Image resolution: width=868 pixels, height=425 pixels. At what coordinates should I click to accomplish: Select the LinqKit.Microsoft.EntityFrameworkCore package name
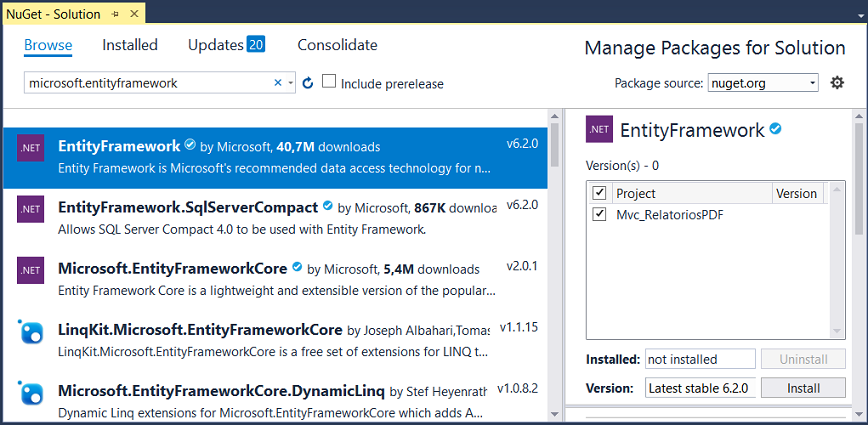200,330
